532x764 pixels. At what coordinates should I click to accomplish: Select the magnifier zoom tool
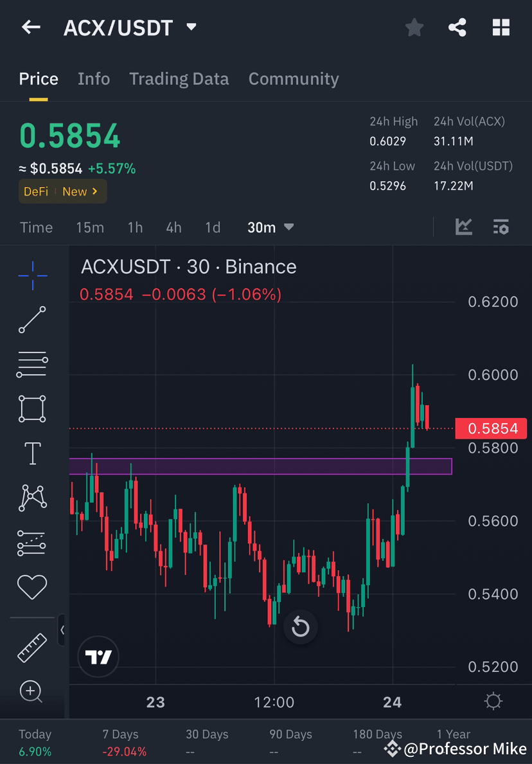[32, 692]
